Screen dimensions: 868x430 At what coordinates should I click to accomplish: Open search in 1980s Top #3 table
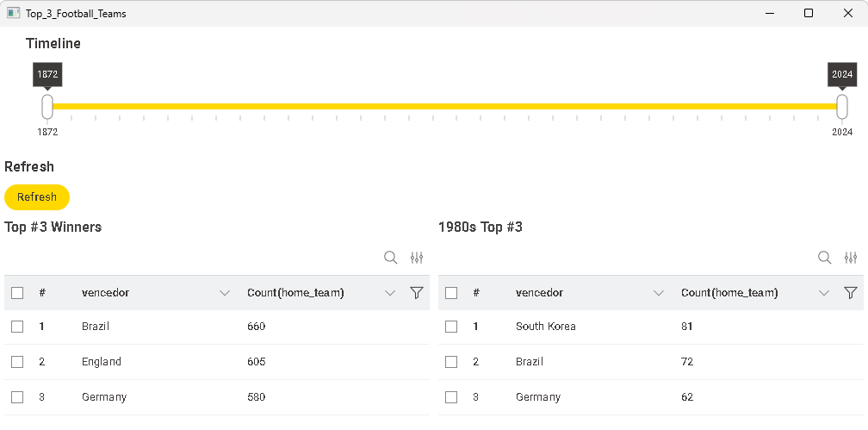click(825, 258)
